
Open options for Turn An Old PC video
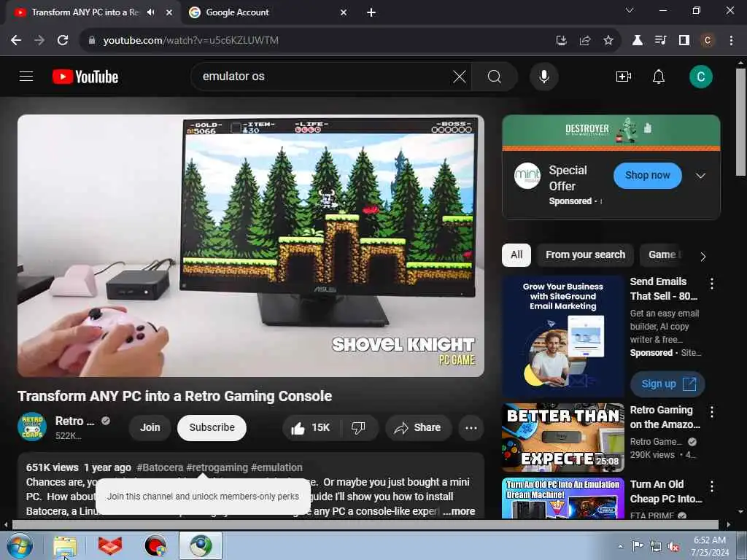[712, 486]
